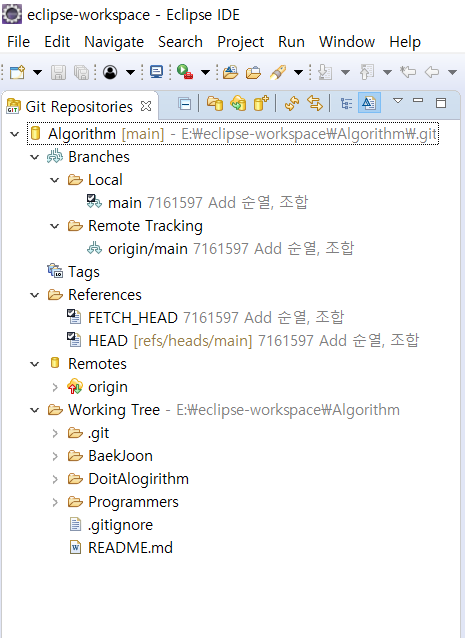Open dropdown beside the Run toolbox icon
Image resolution: width=465 pixels, height=638 pixels.
[205, 73]
